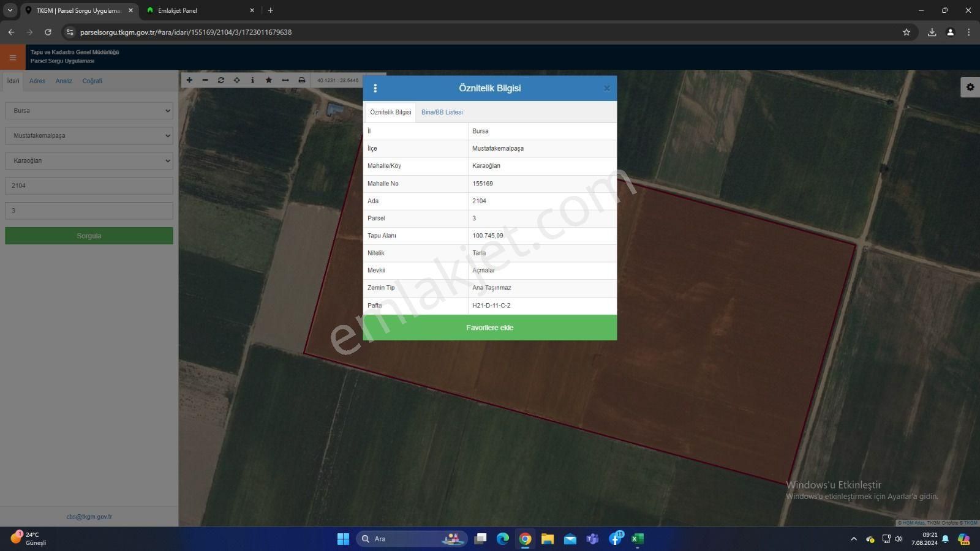Open Microsoft Edge from the taskbar
This screenshot has width=980, height=551.
point(503,539)
